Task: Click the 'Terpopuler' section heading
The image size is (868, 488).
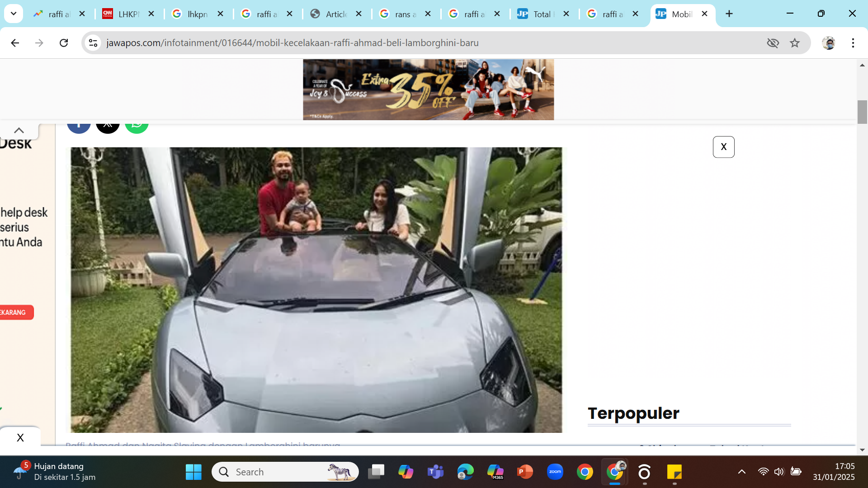Action: point(633,413)
